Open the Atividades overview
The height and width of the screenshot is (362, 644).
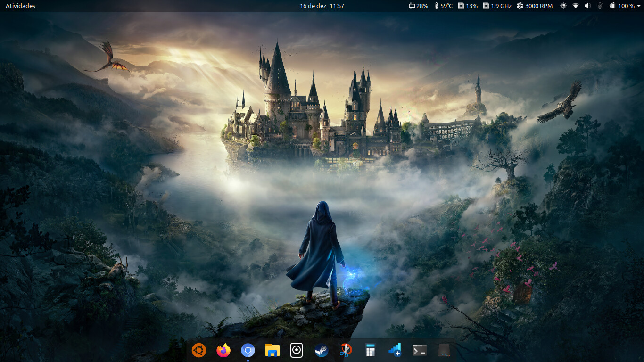click(x=20, y=6)
